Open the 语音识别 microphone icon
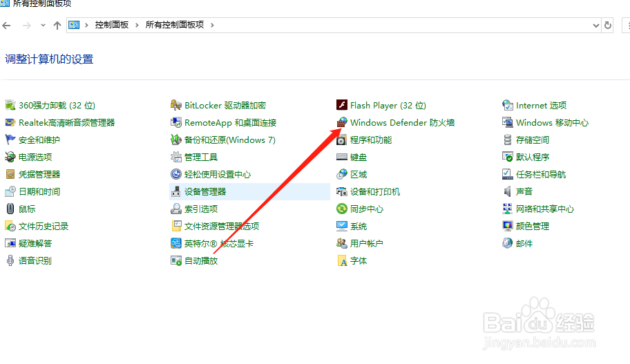Screen dimensions: 630x364 click(x=10, y=261)
